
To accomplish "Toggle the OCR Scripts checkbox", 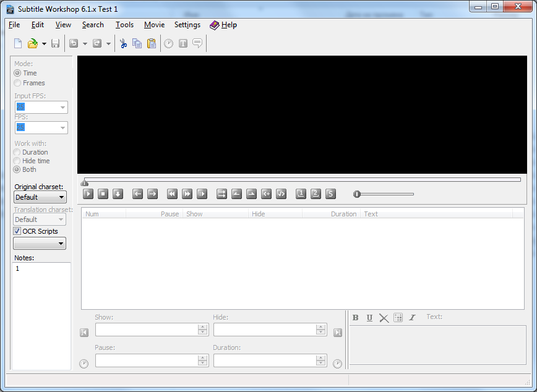I will 17,231.
